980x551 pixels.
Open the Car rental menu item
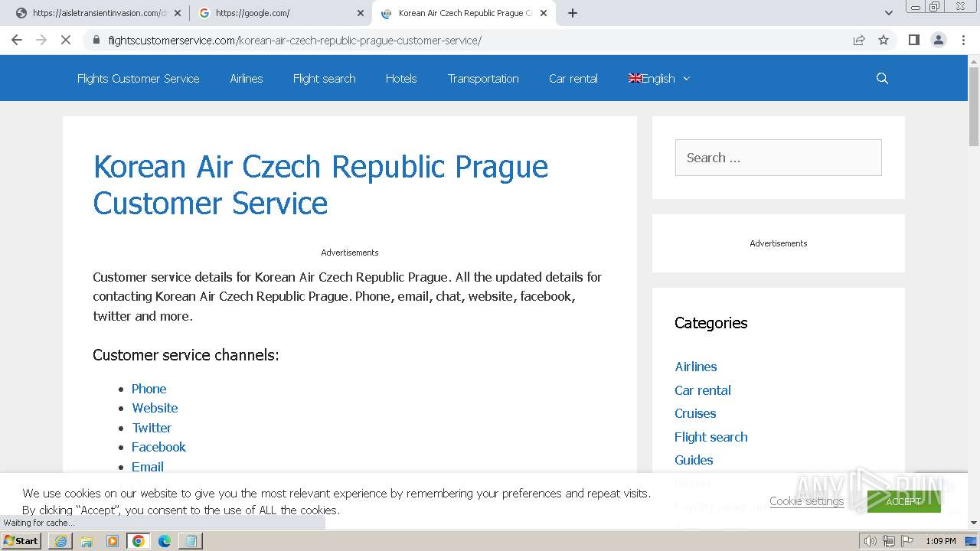(573, 79)
